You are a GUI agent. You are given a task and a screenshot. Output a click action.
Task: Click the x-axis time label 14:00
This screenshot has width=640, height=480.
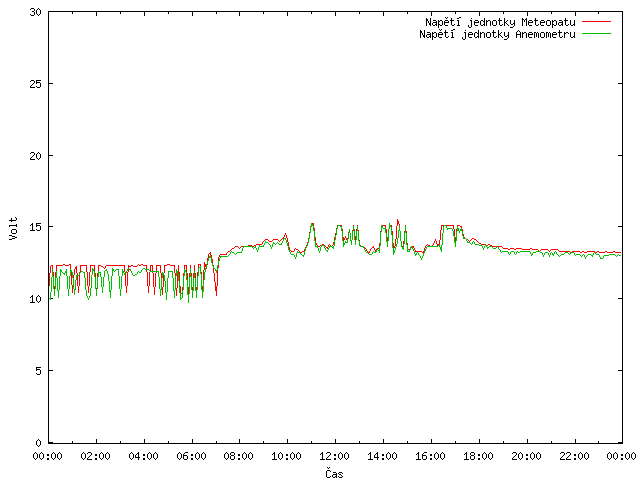click(382, 456)
